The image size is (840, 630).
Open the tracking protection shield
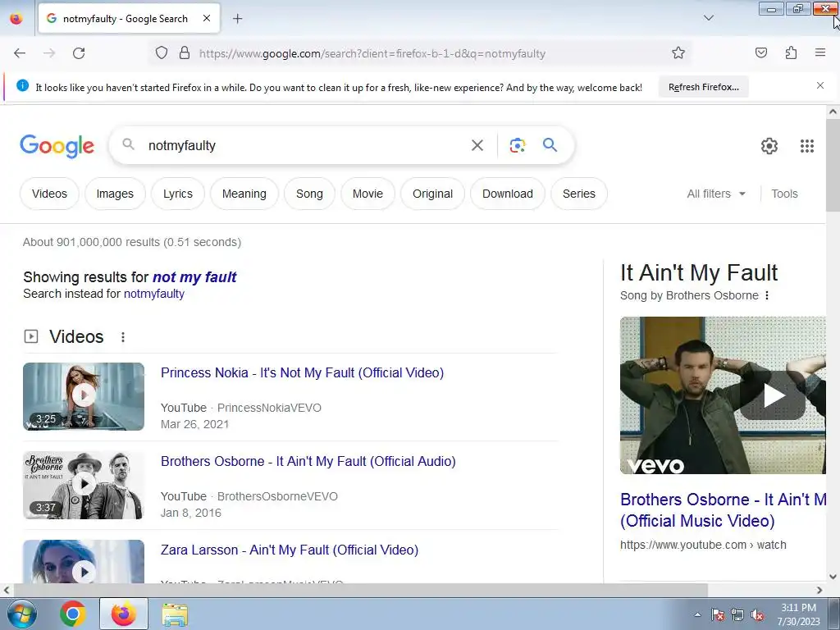[162, 53]
